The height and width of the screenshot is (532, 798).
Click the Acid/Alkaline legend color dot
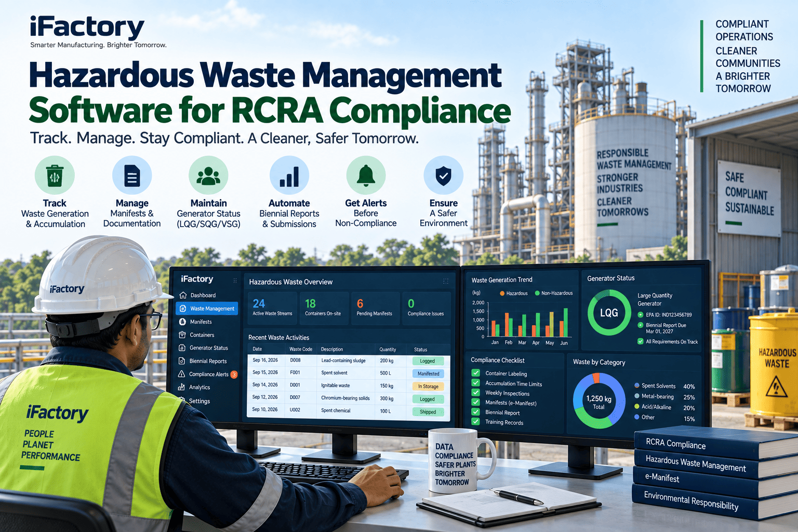point(637,406)
